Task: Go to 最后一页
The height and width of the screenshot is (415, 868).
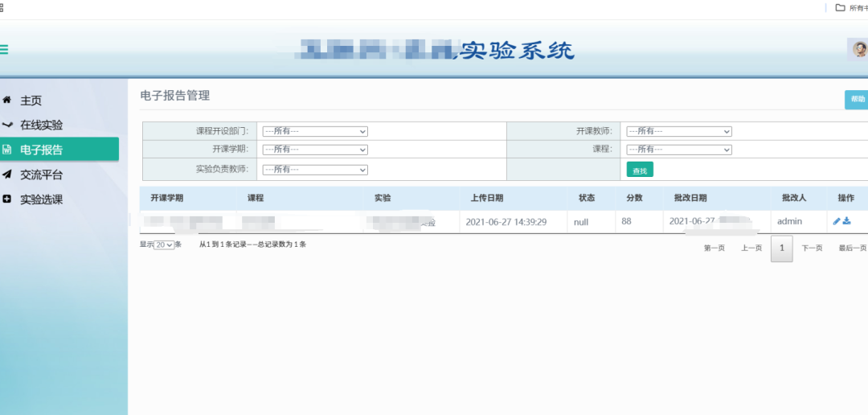Action: pos(853,249)
